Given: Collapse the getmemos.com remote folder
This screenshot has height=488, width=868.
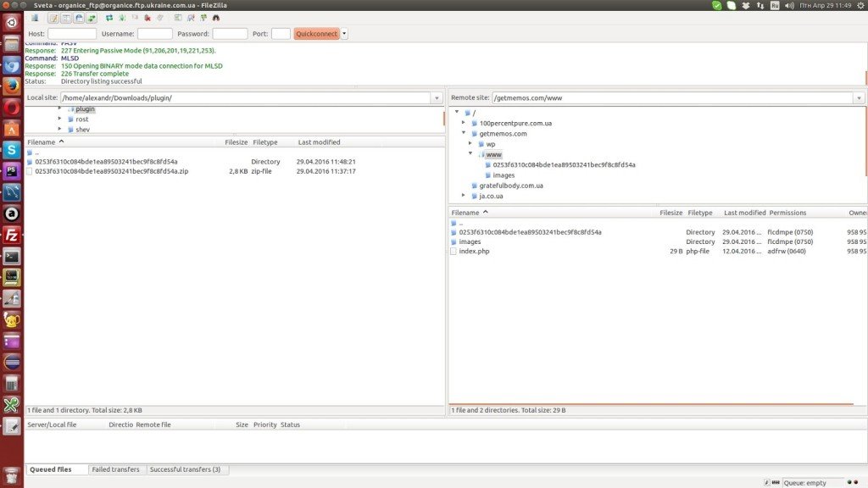Looking at the screenshot, I should [464, 133].
